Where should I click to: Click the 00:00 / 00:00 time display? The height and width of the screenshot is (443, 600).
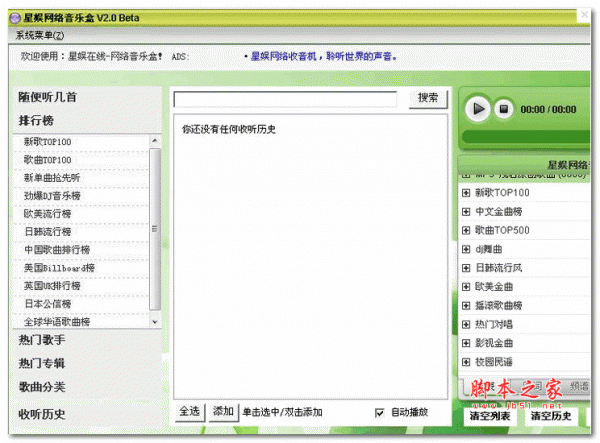click(x=548, y=109)
